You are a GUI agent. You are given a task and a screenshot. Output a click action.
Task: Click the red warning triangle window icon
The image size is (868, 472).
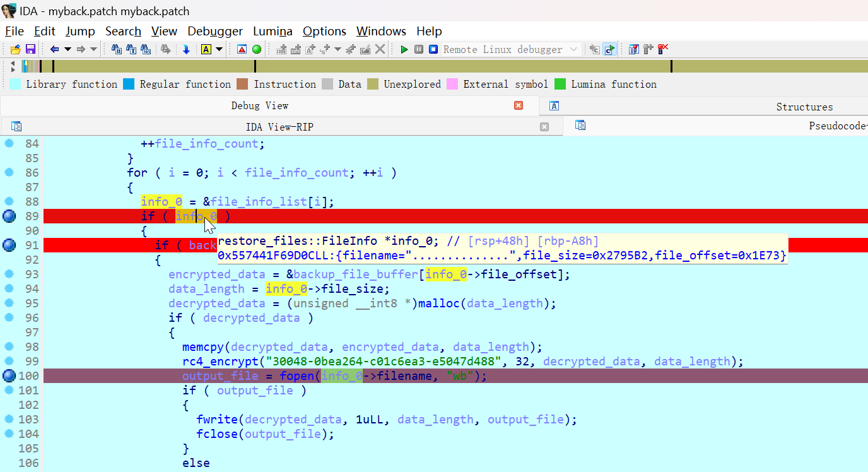click(242, 49)
